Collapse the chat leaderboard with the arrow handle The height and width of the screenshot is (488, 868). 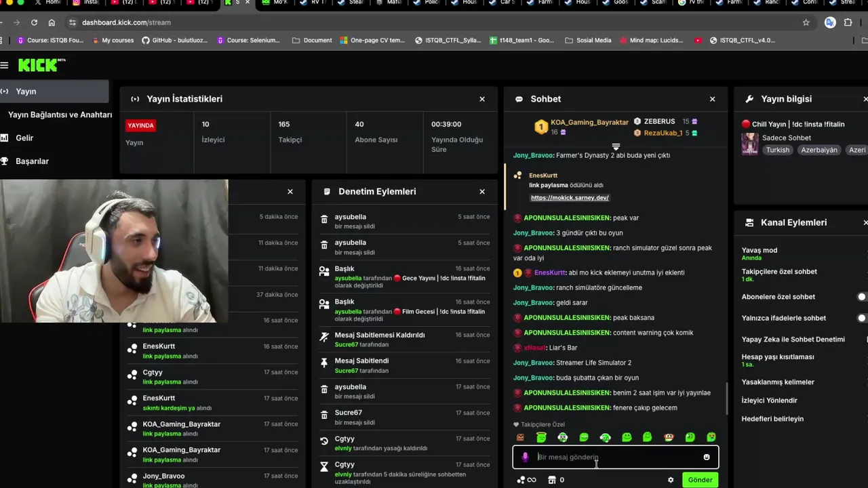coord(616,146)
